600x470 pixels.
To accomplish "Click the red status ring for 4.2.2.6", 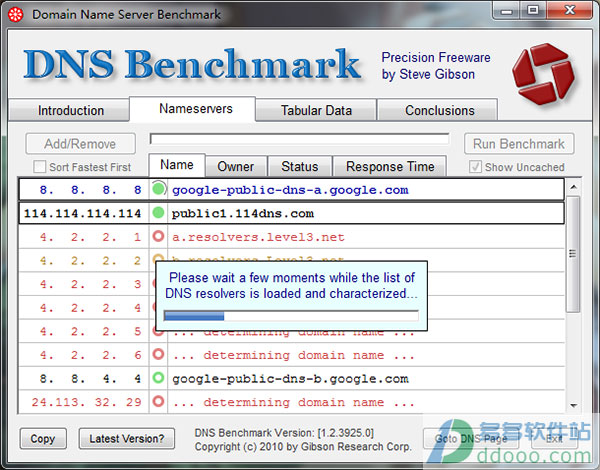I will pos(158,354).
